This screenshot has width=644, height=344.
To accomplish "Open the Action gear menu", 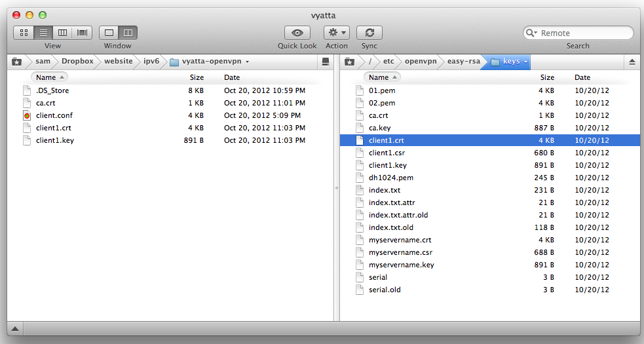I will (x=336, y=33).
